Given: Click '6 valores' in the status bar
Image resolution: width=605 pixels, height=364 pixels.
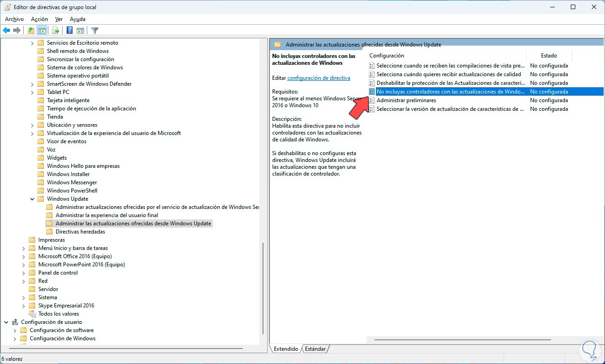Looking at the screenshot, I should pyautogui.click(x=12, y=359).
